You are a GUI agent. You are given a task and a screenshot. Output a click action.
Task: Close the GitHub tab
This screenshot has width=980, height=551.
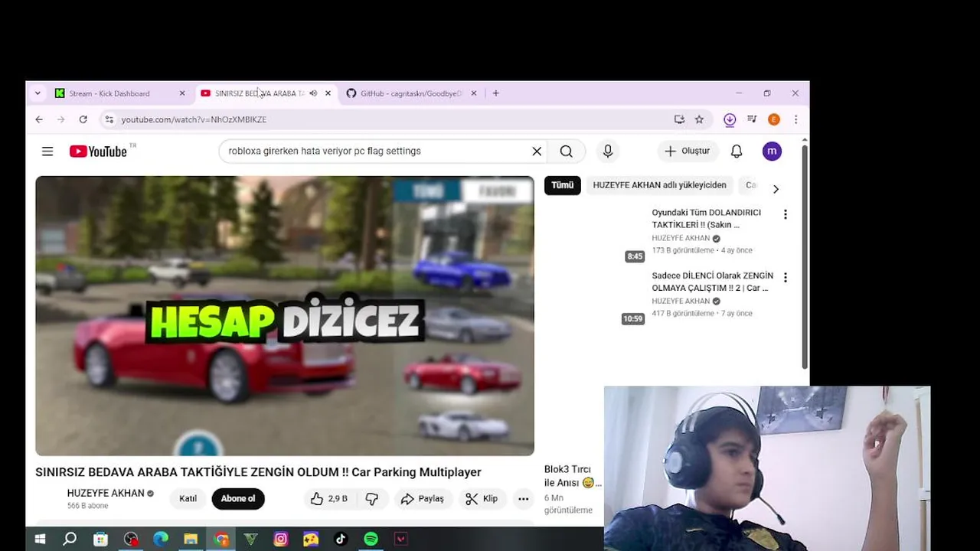click(474, 93)
